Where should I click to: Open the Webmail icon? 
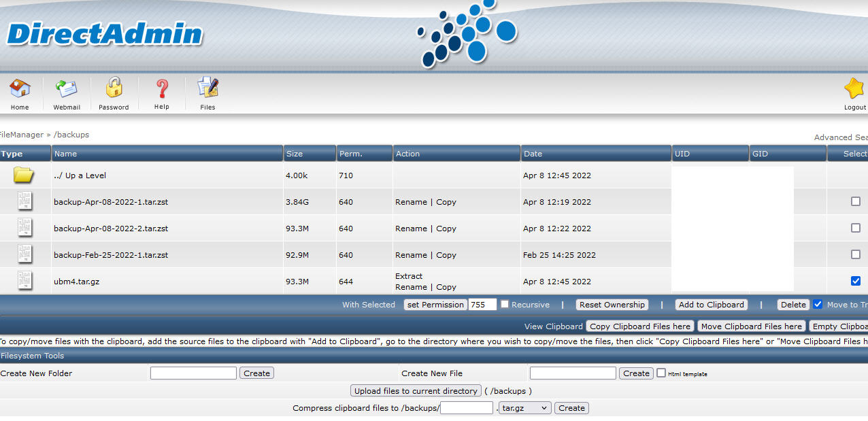(x=67, y=88)
